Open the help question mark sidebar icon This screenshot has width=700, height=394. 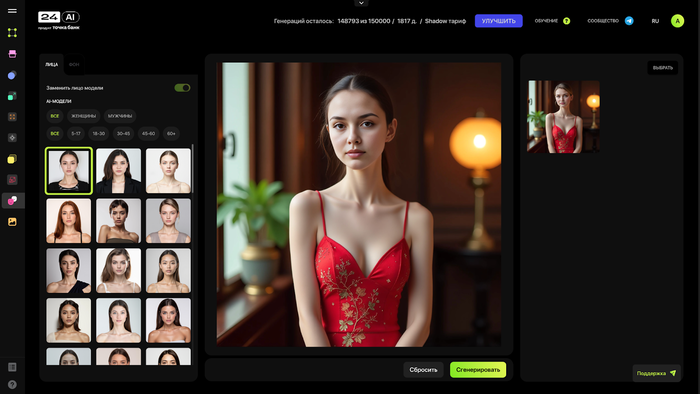(12, 384)
